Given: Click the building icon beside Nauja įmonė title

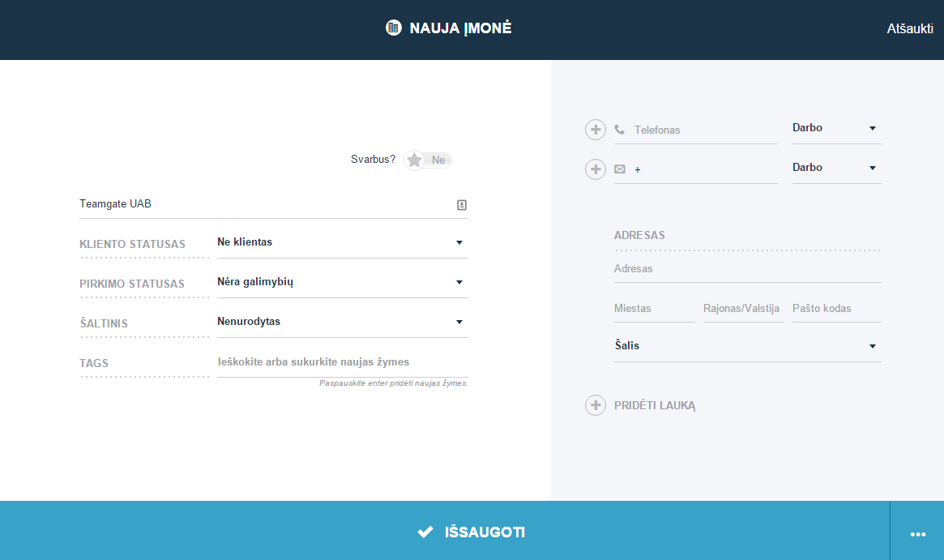Looking at the screenshot, I should tap(393, 28).
